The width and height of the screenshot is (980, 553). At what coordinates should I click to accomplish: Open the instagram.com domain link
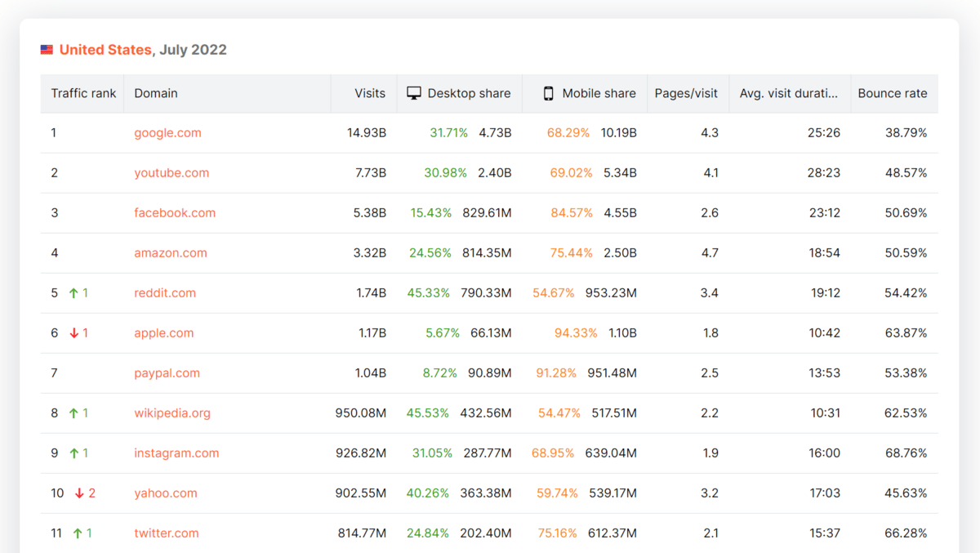176,453
